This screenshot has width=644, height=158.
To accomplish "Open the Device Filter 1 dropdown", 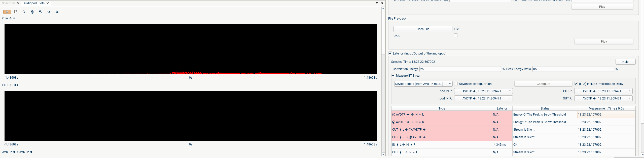I will (x=423, y=84).
